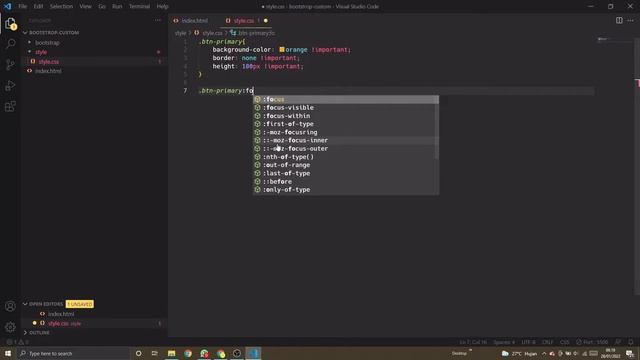Open the Search view in the activity bar
The image size is (640, 360).
(10, 43)
